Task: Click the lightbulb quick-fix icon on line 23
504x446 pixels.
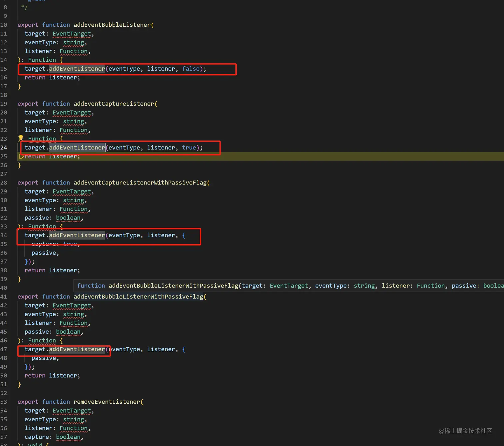Action: pos(21,138)
